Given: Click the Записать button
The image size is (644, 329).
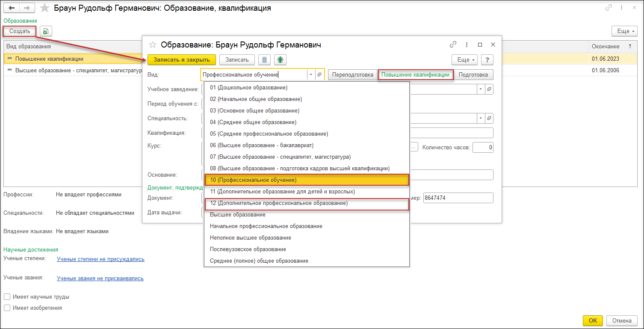Looking at the screenshot, I should [x=237, y=60].
